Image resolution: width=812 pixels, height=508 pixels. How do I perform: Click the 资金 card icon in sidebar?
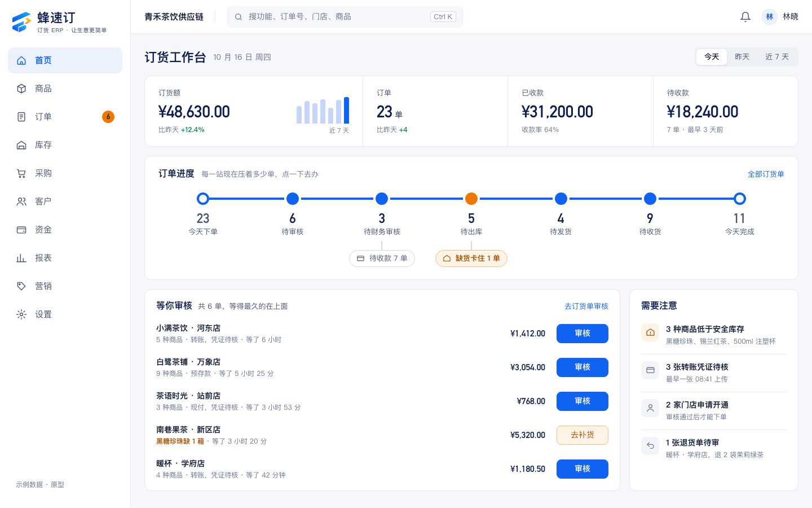click(21, 230)
